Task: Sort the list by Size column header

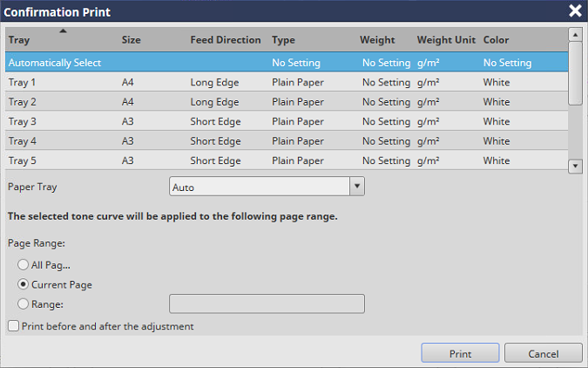Action: [131, 40]
